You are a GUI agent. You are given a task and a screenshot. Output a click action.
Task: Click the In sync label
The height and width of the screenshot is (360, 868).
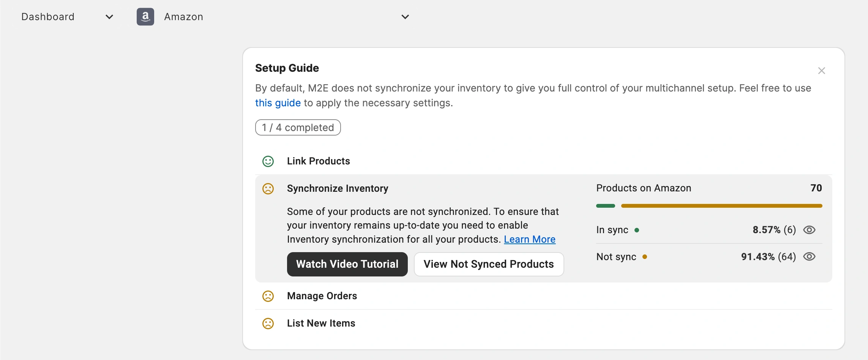pos(612,230)
